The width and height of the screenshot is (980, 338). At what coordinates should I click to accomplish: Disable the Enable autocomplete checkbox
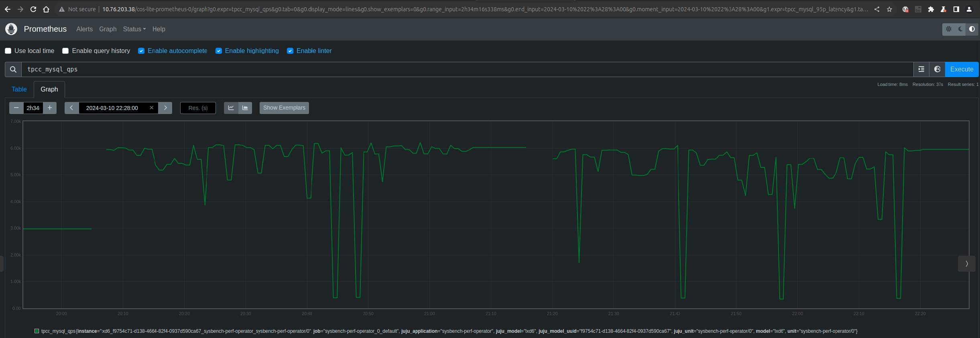pyautogui.click(x=141, y=51)
